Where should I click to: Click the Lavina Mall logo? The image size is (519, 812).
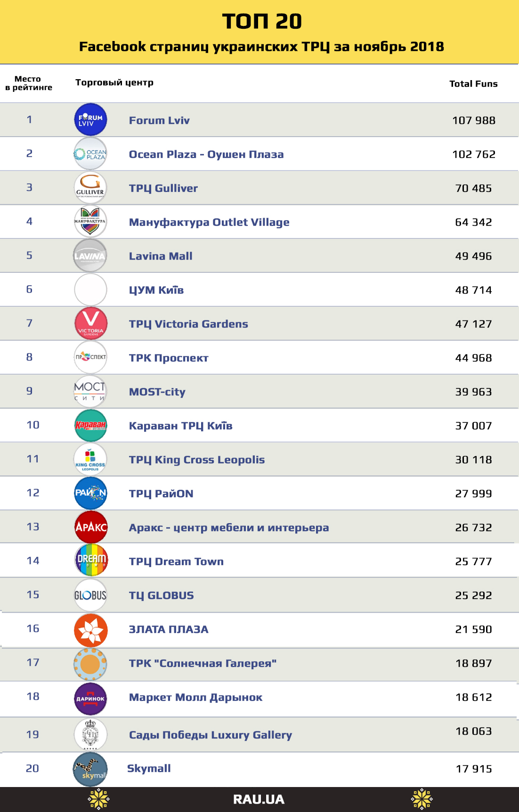pos(90,255)
